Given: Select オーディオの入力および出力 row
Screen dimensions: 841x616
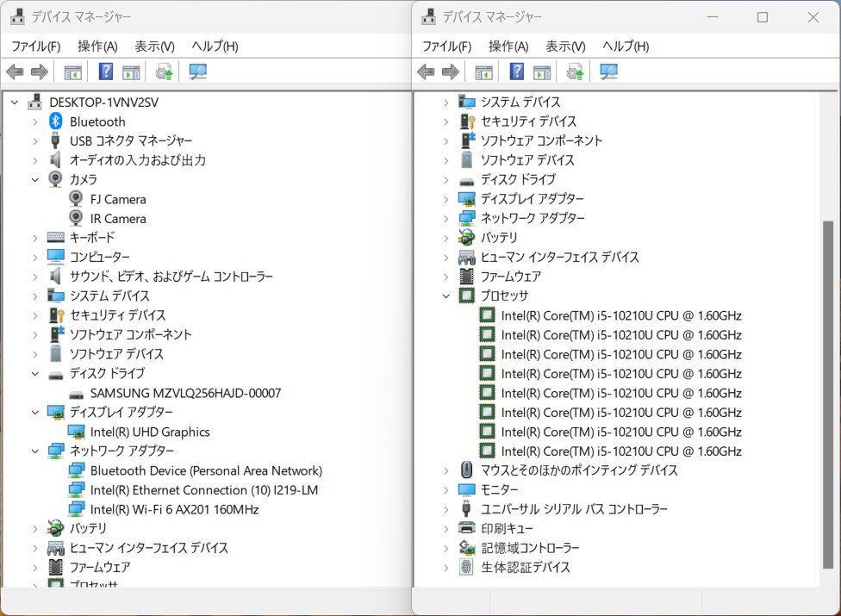Looking at the screenshot, I should tap(138, 160).
